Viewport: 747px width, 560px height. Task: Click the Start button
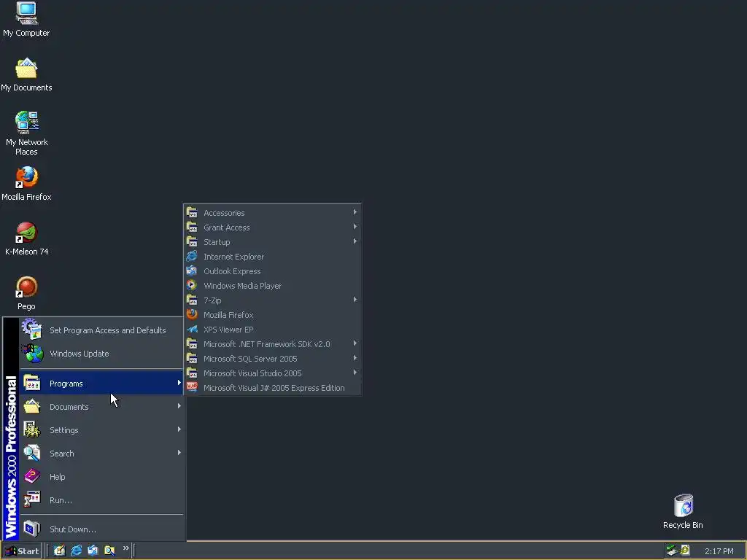[x=21, y=551]
